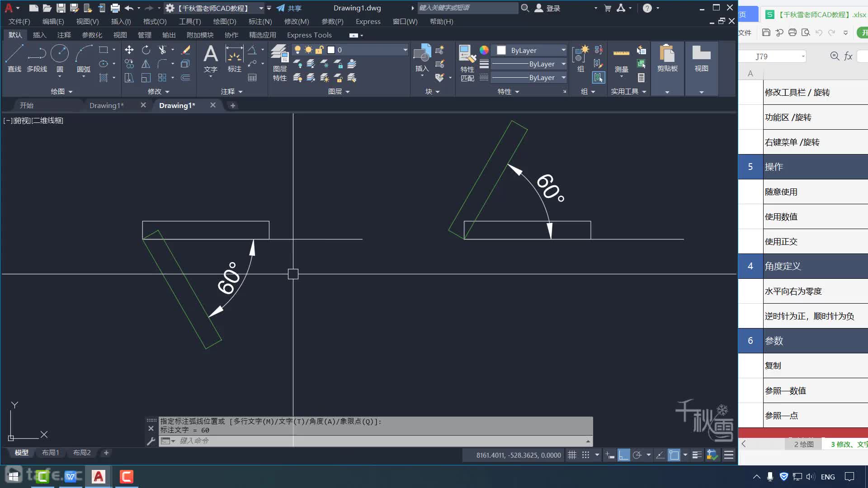Click the keyword search box in title bar
The image size is (868, 488).
coord(467,8)
